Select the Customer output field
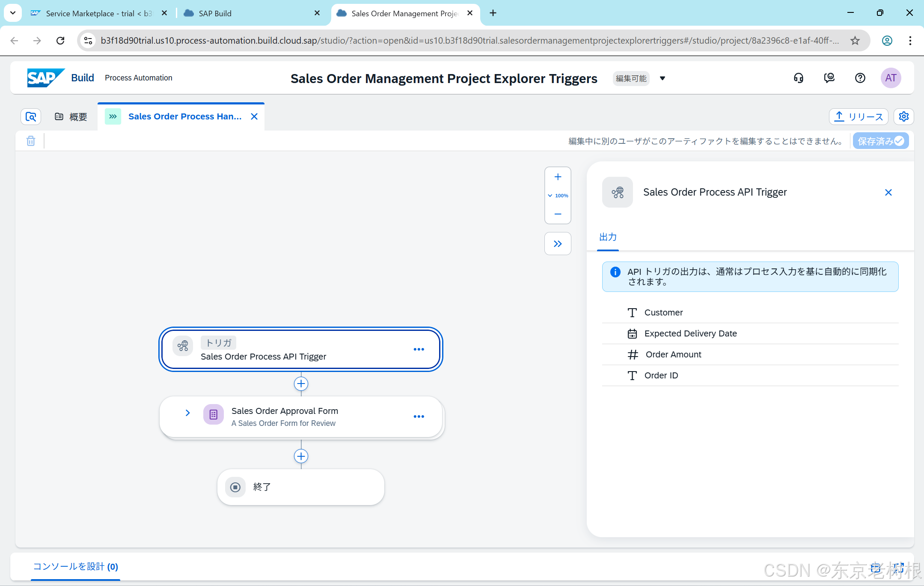 pyautogui.click(x=750, y=312)
